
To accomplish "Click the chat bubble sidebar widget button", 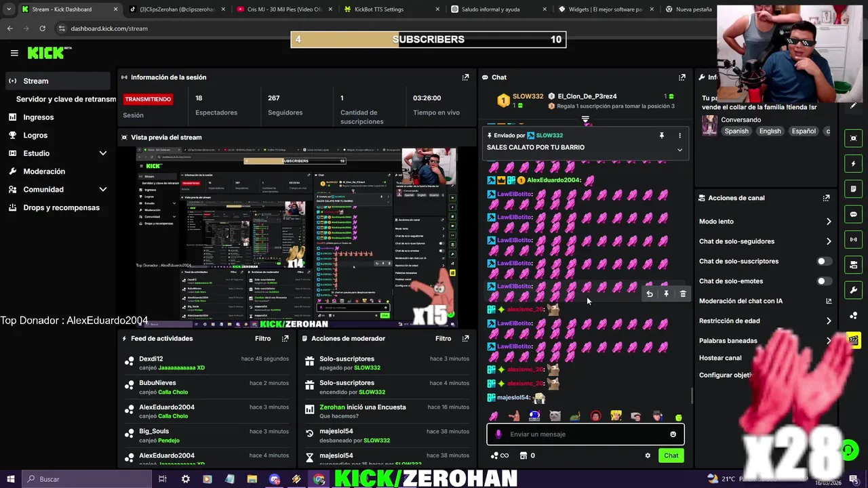I will tap(853, 214).
